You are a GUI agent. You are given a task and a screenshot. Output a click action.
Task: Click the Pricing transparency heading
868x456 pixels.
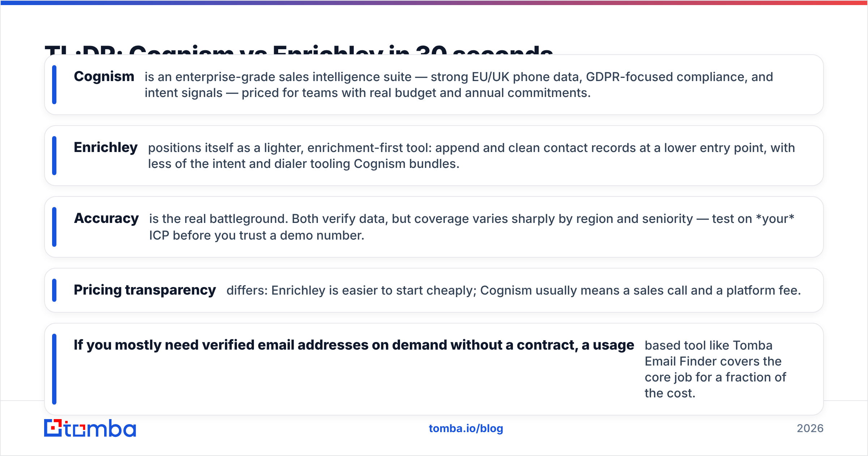point(145,290)
